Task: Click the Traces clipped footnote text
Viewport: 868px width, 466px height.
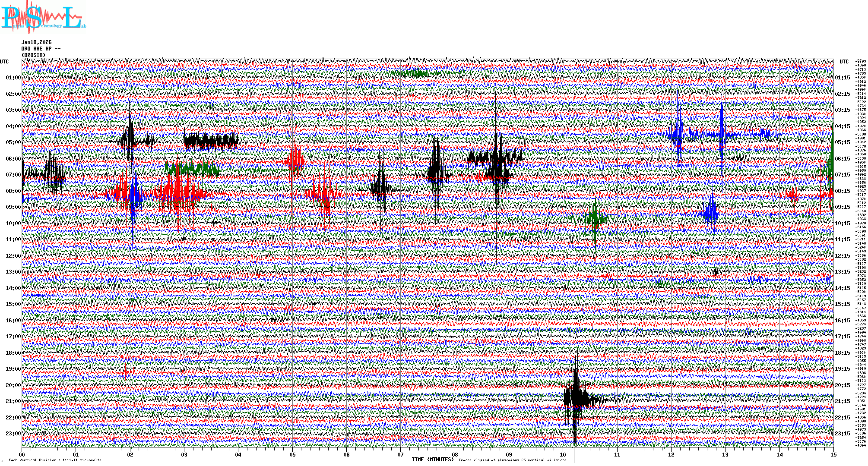Action: click(512, 460)
